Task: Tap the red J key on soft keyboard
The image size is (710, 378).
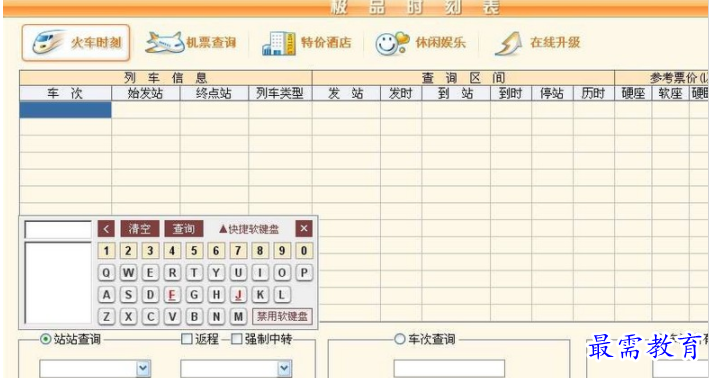Action: (x=238, y=295)
